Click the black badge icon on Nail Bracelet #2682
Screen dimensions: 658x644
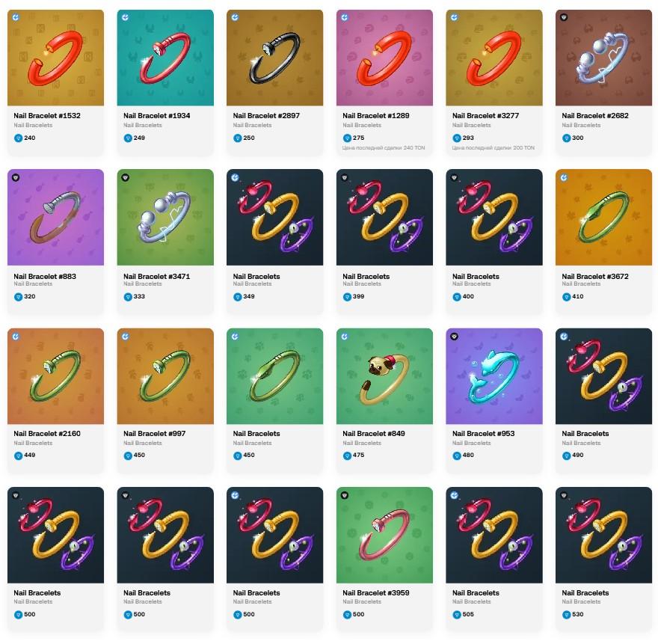(564, 18)
